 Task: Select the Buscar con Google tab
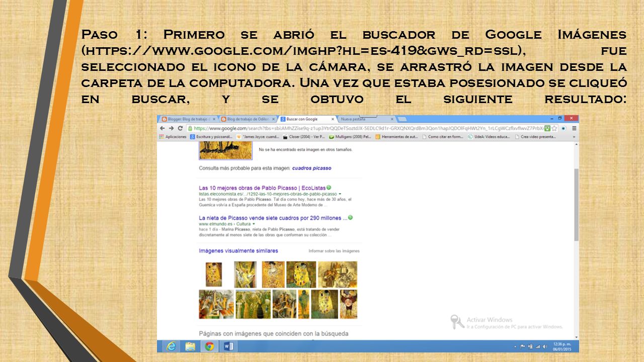pyautogui.click(x=307, y=119)
